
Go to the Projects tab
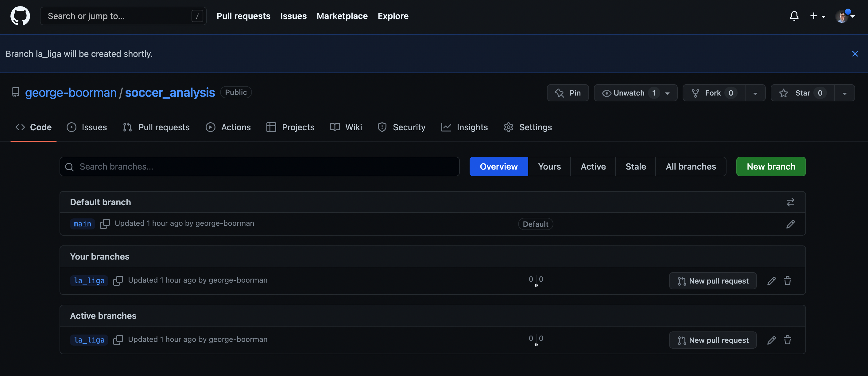click(290, 127)
